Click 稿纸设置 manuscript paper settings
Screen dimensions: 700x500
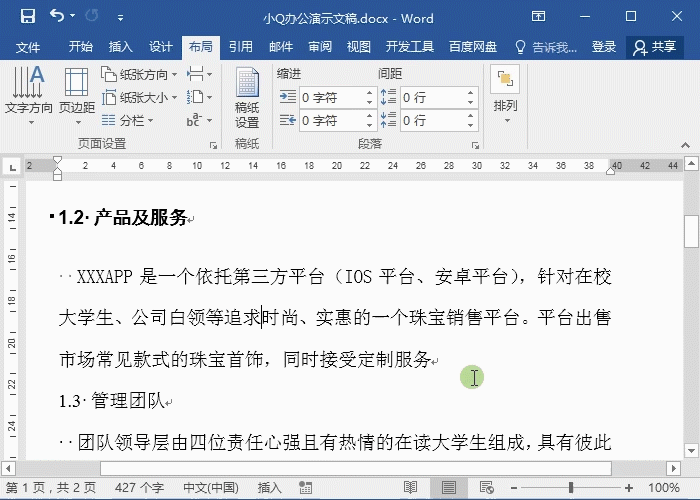click(247, 97)
